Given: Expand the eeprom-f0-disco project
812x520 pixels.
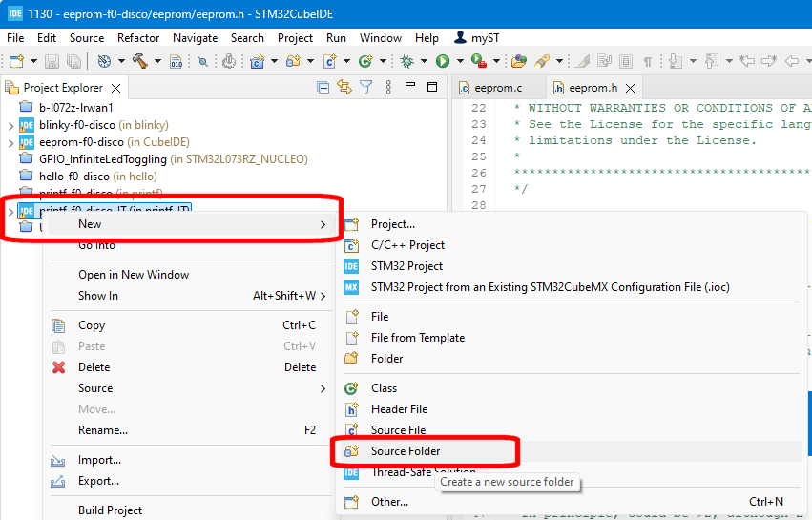Looking at the screenshot, I should (x=10, y=142).
